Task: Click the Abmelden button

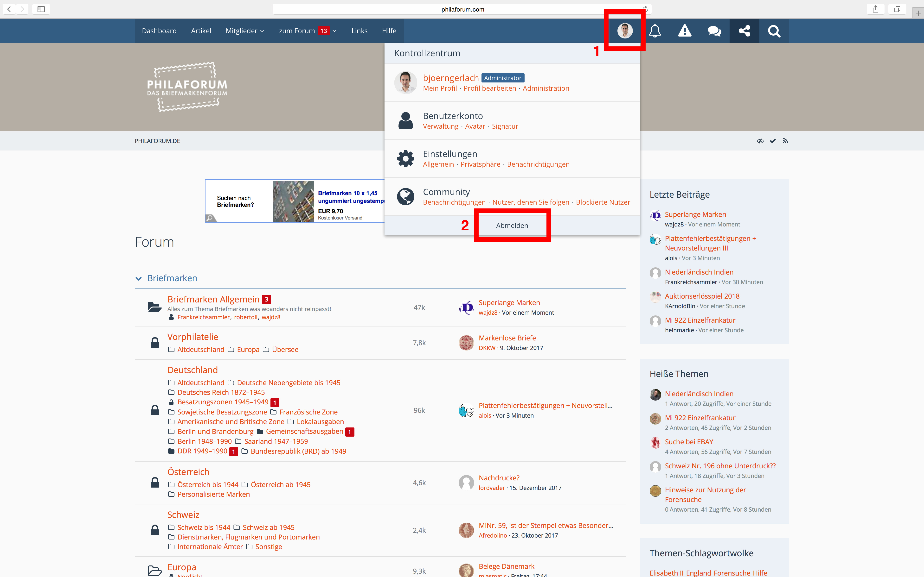Action: coord(512,226)
